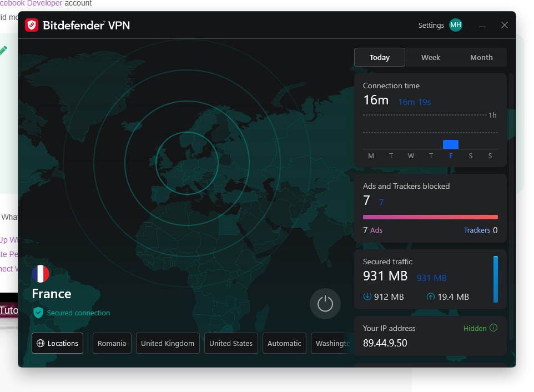Switch to the Today statistics tab

pyautogui.click(x=379, y=57)
